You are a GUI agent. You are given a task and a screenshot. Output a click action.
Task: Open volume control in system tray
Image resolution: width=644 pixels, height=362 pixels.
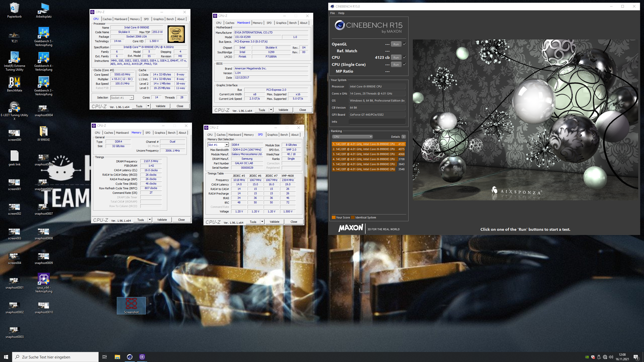pos(611,357)
